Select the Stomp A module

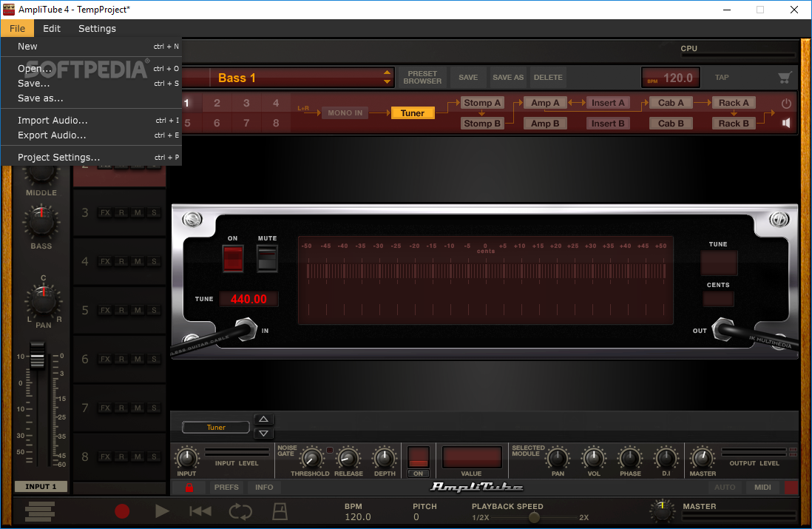pos(482,103)
